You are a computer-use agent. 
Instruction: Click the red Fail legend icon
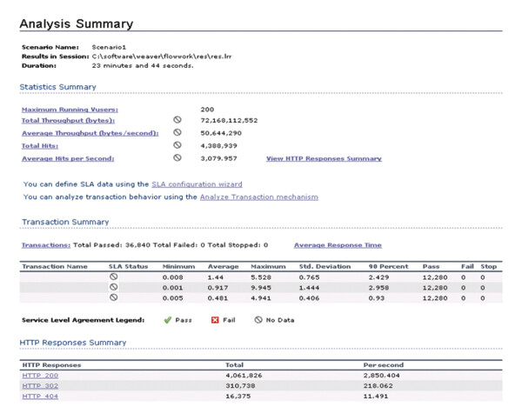[215, 320]
